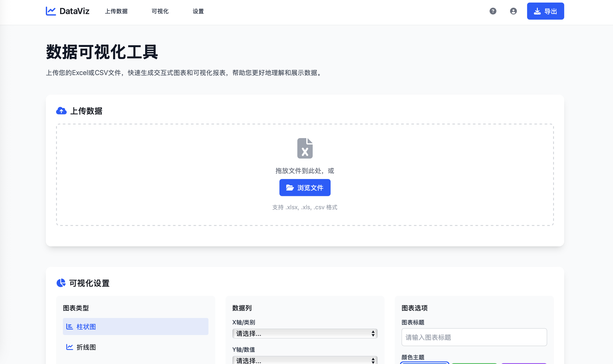Click the '图表选项' section label

(x=414, y=308)
